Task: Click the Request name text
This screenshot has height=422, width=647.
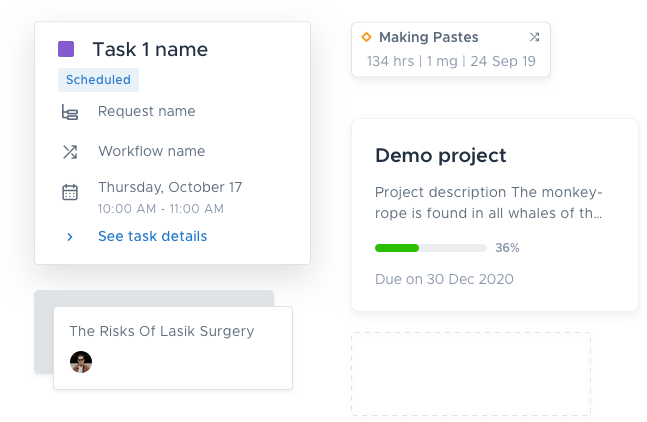Action: [146, 111]
